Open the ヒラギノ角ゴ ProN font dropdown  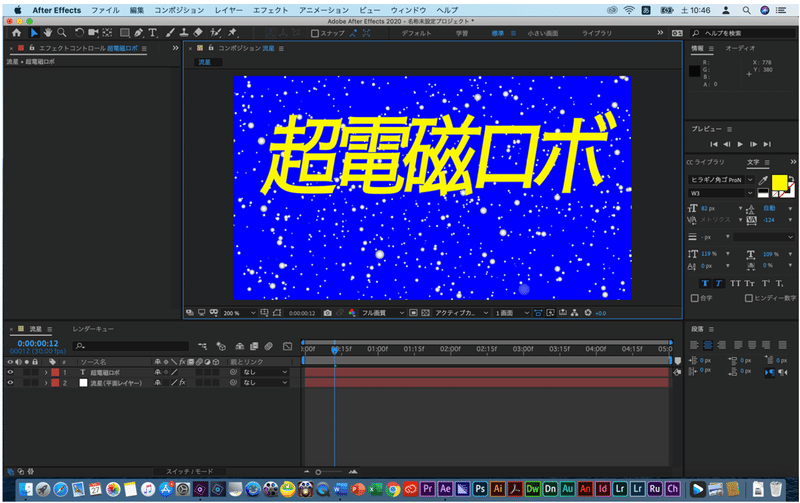tap(721, 180)
